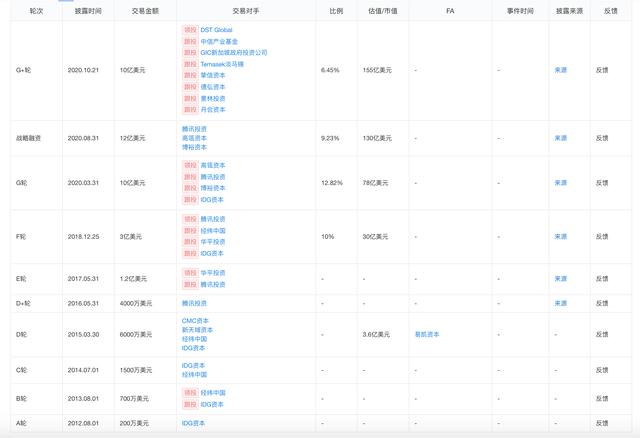Open 经纬中国 lead investor in B轮 row
640x438 pixels.
213,393
